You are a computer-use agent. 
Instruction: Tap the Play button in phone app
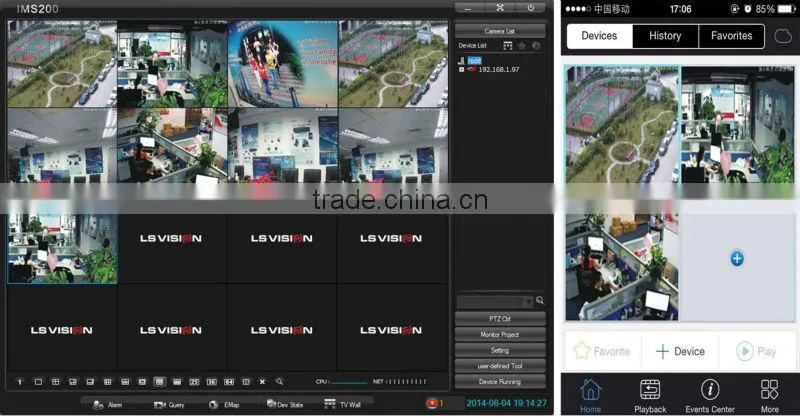click(x=757, y=351)
